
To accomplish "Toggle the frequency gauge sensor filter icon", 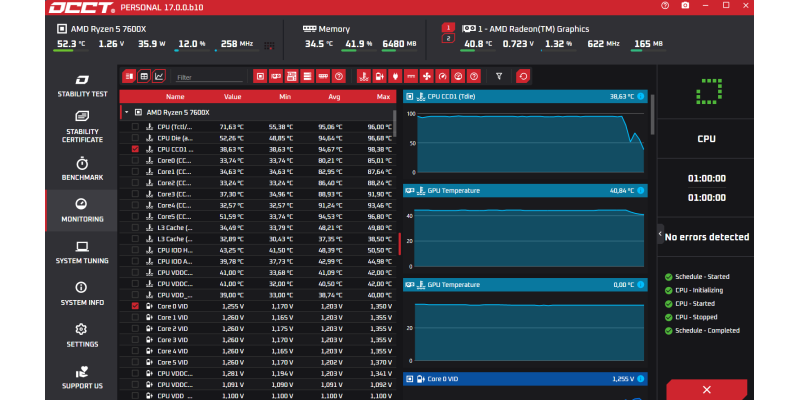I will tap(442, 77).
